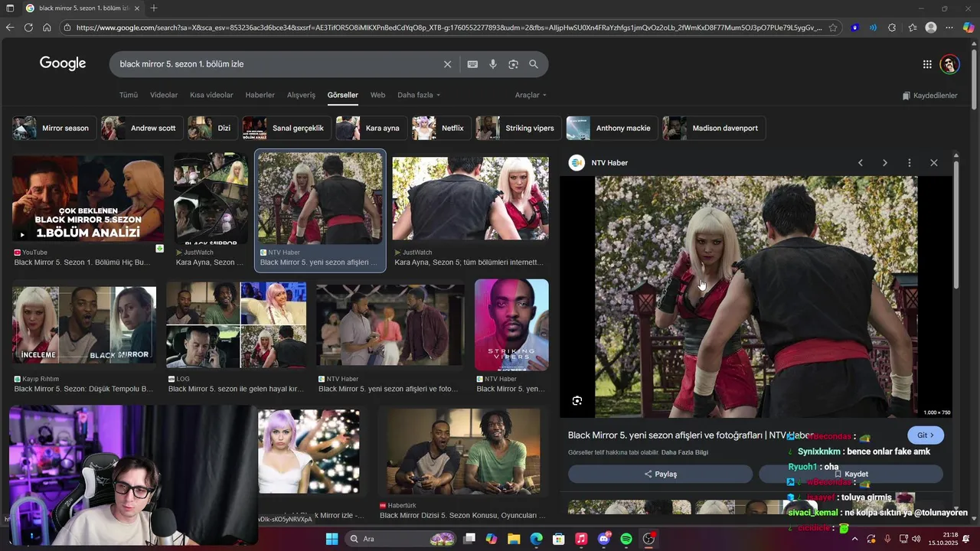Open OBS Studio from the taskbar
The image size is (980, 551).
coord(649,539)
